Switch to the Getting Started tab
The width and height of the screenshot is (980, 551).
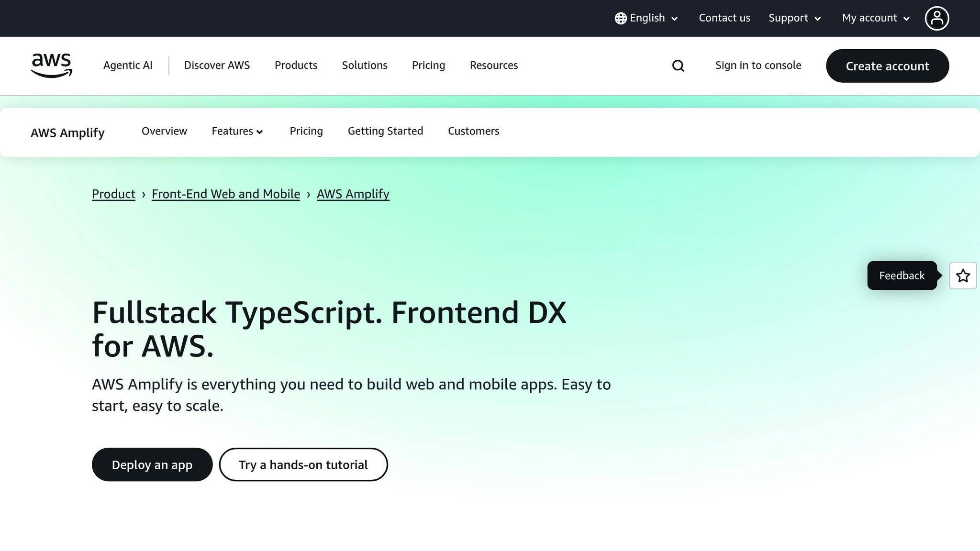point(385,131)
